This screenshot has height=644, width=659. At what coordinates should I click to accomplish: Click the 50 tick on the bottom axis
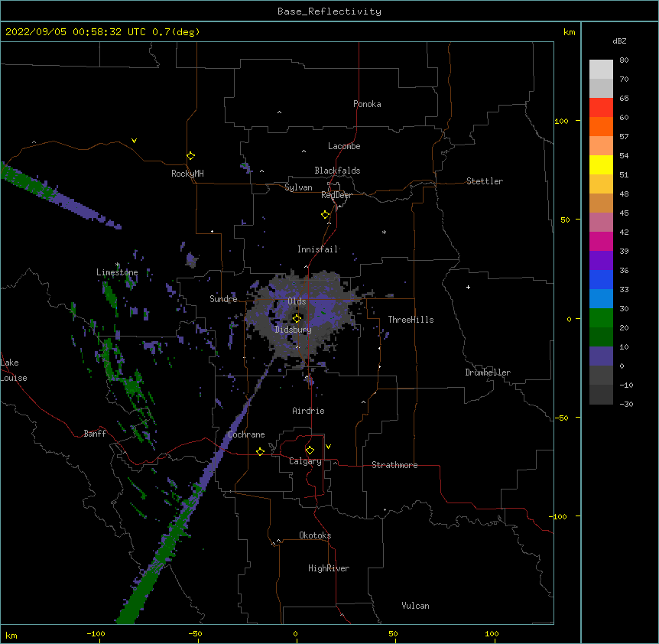[393, 633]
